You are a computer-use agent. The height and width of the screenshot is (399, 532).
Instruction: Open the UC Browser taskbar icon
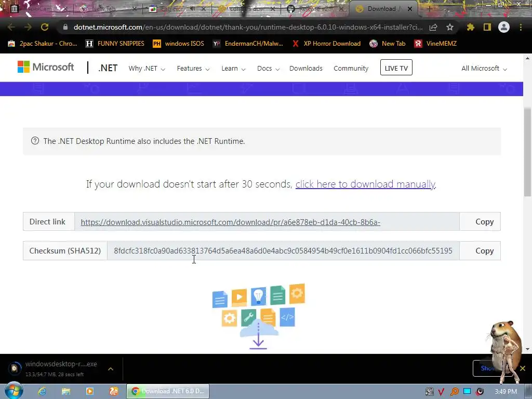(114, 391)
